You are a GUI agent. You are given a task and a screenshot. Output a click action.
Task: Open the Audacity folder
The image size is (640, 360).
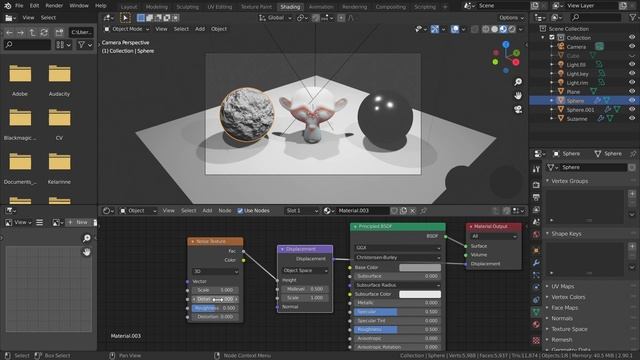[59, 80]
